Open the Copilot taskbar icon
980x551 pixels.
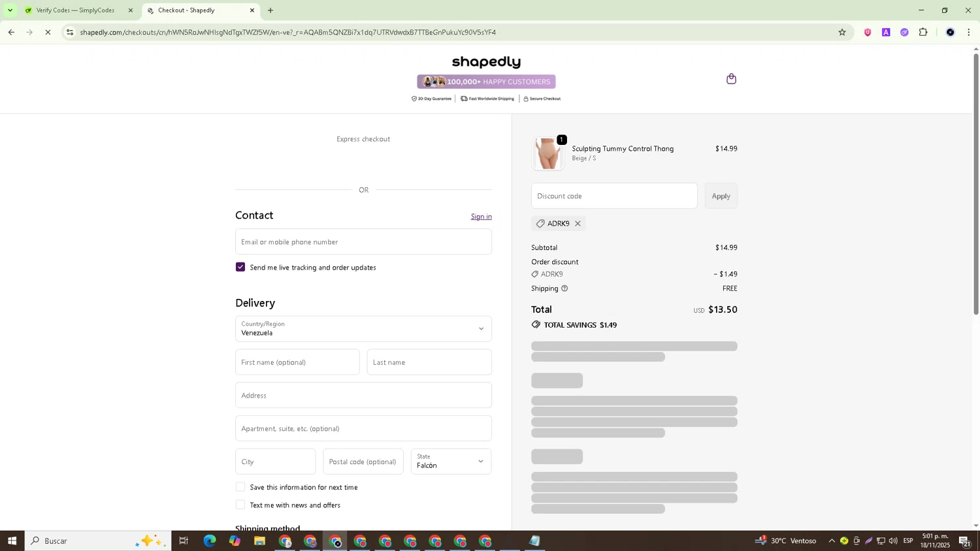[x=235, y=541]
